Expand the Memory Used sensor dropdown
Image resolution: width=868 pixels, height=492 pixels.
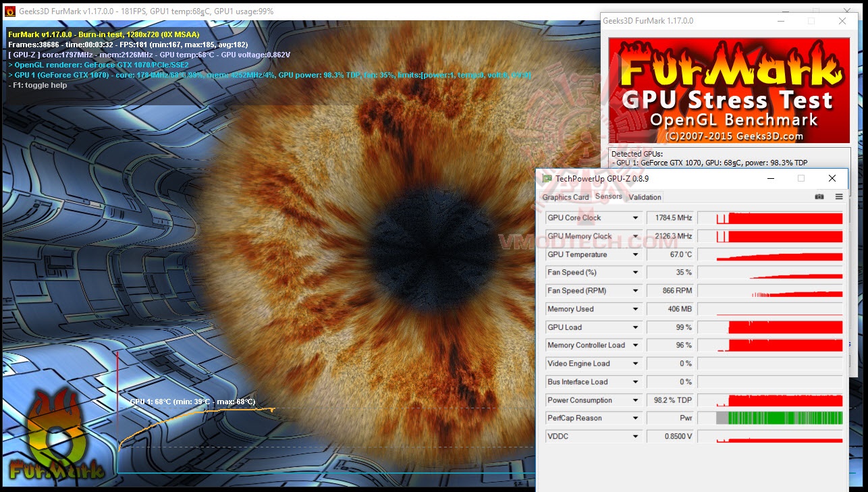click(x=635, y=309)
